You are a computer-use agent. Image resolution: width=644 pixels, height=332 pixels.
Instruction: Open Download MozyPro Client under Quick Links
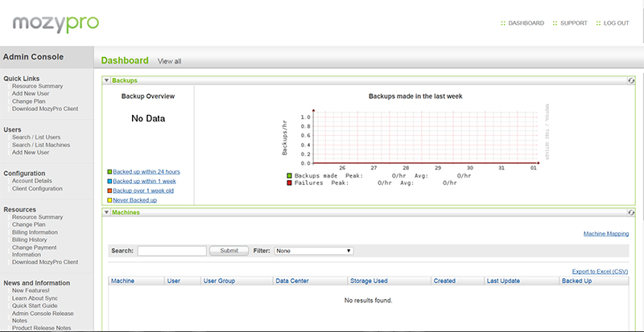point(45,109)
